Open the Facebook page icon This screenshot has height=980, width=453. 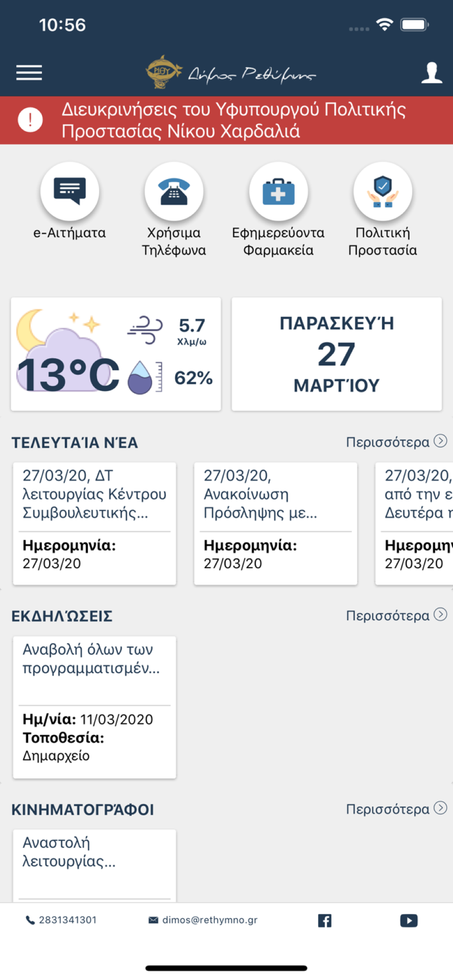click(x=325, y=920)
